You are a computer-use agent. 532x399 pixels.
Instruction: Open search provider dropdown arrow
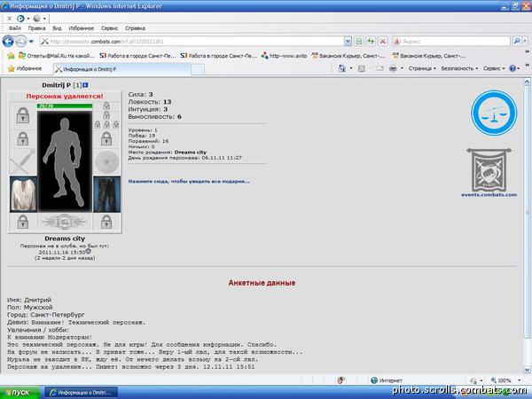(525, 41)
